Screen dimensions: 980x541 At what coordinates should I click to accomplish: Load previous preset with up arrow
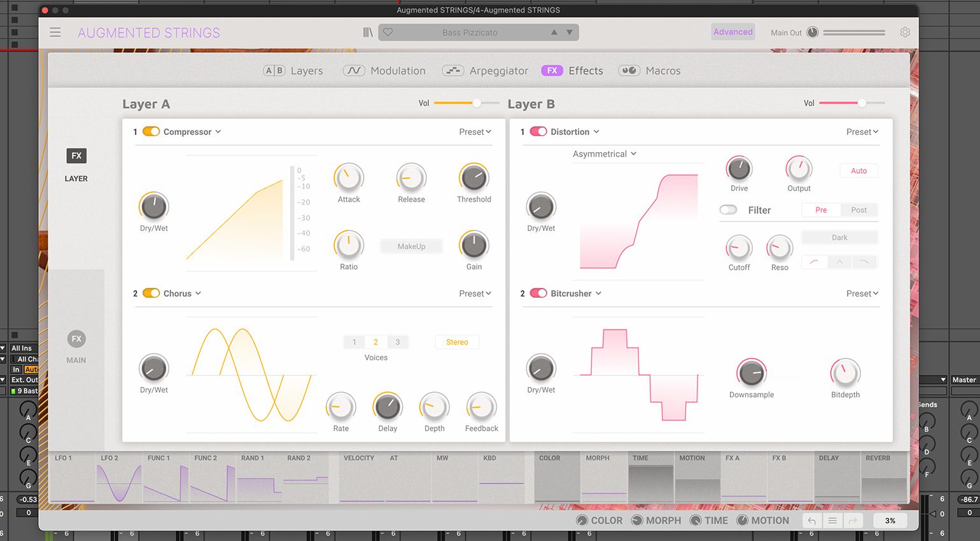pyautogui.click(x=554, y=32)
